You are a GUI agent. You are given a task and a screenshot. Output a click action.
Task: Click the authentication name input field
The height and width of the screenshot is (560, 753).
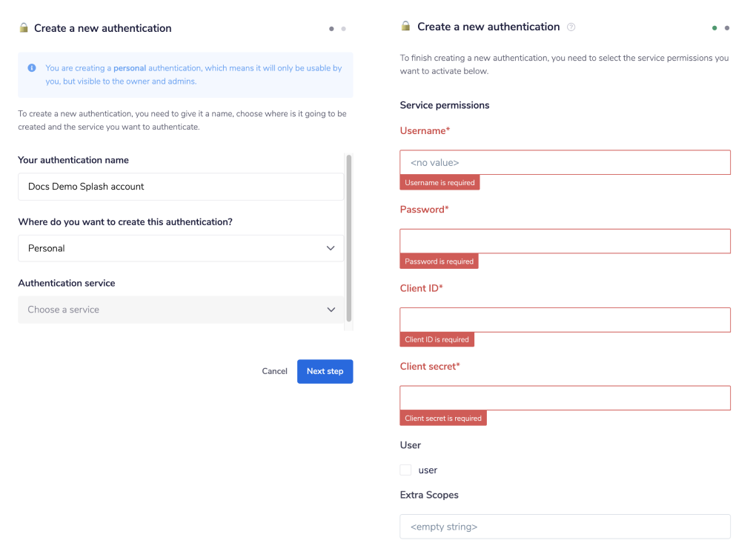tap(181, 187)
